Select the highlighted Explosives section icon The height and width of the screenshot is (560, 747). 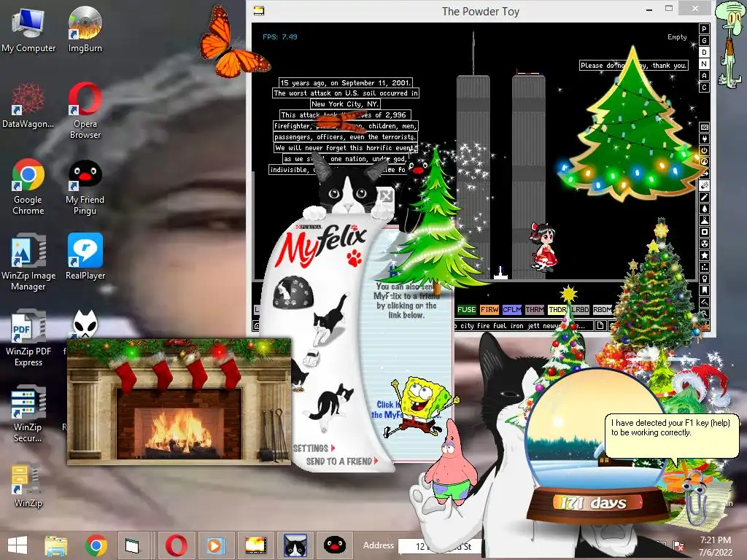(704, 185)
